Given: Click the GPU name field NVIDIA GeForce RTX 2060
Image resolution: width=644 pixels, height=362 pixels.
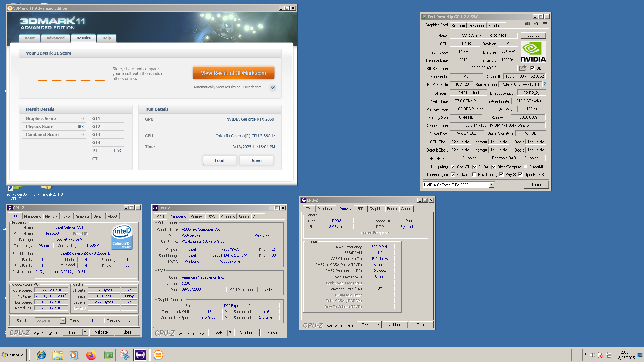Looking at the screenshot, I should (484, 36).
